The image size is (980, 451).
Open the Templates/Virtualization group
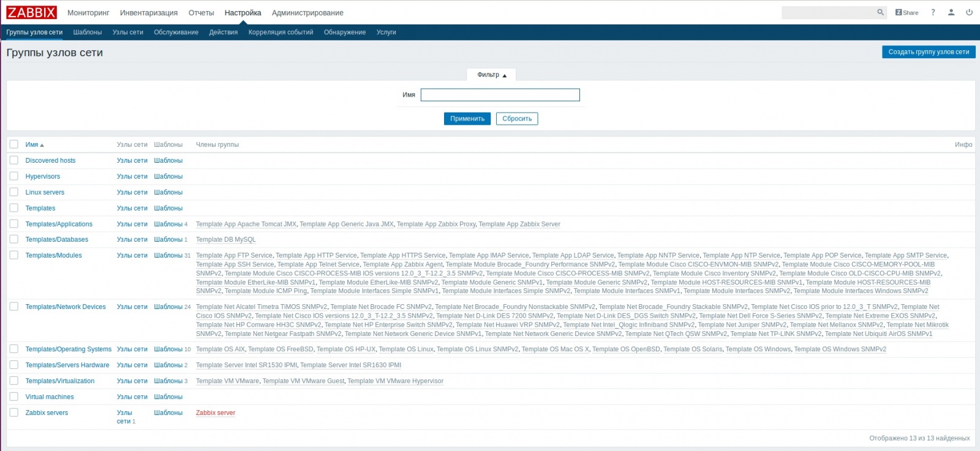pyautogui.click(x=60, y=381)
